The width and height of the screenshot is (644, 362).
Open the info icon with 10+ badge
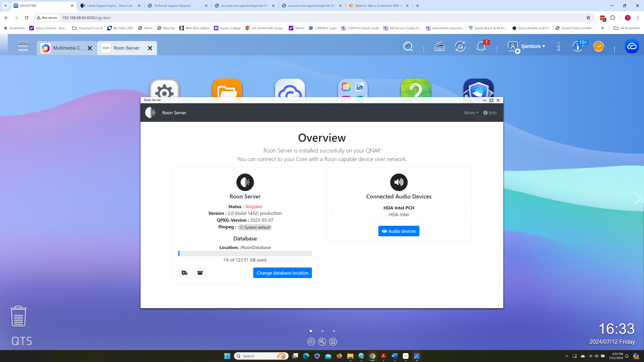[578, 46]
